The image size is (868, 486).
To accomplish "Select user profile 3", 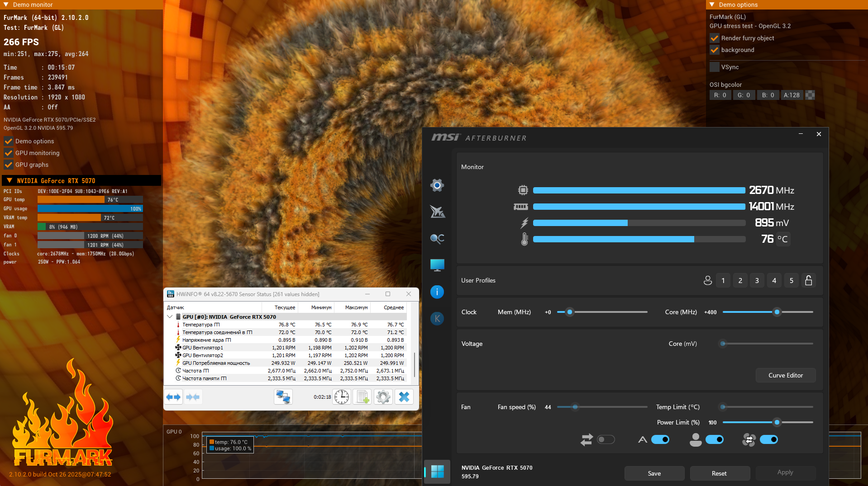I will [x=757, y=280].
